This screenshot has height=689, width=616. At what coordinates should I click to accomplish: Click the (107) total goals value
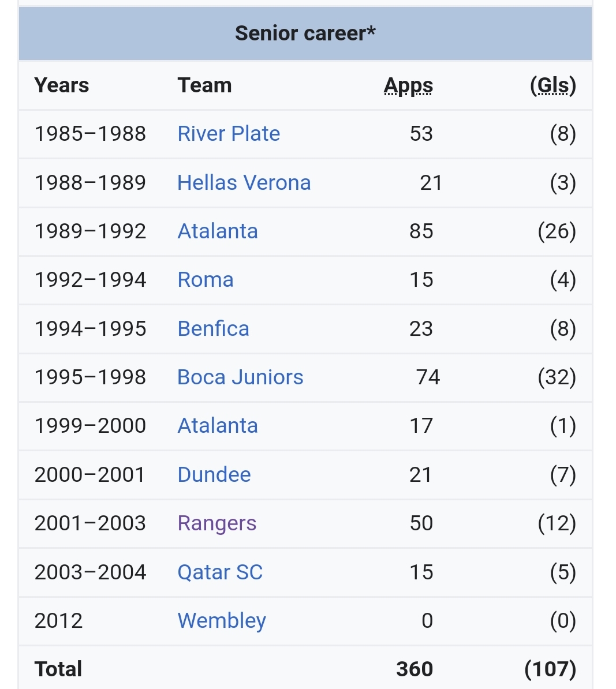click(550, 669)
